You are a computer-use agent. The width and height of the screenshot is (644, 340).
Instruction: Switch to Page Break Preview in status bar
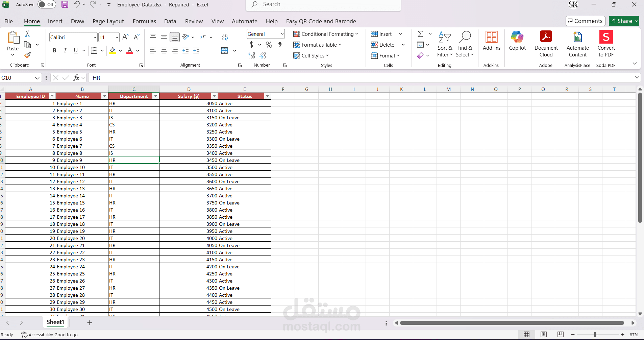click(x=561, y=335)
